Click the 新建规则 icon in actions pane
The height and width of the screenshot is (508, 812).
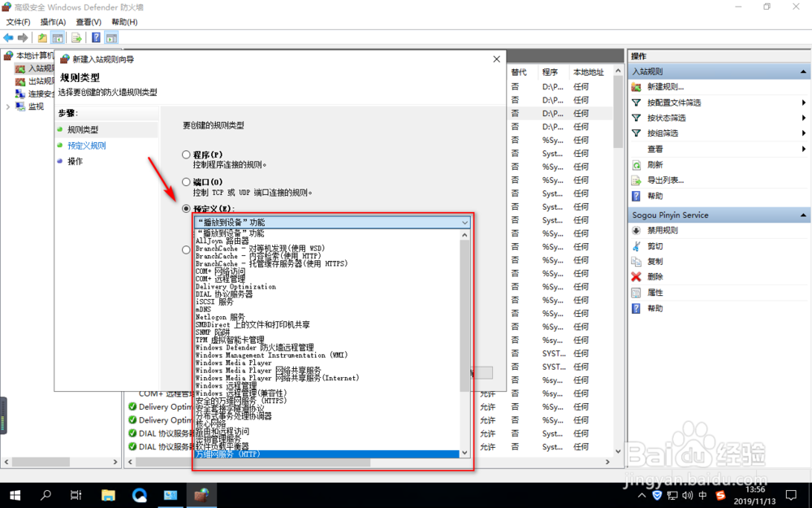[x=637, y=87]
